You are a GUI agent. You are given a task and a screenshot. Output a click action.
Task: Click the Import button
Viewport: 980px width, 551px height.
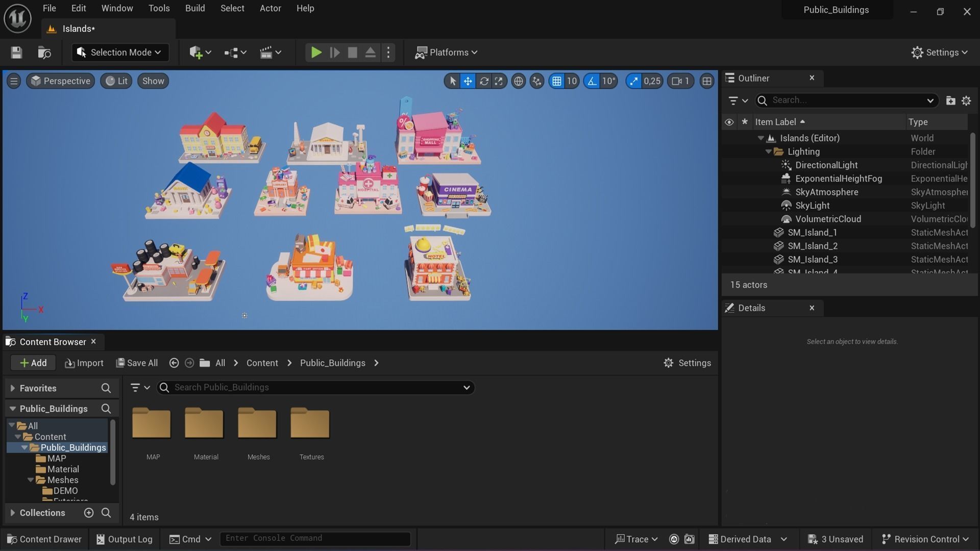[84, 363]
